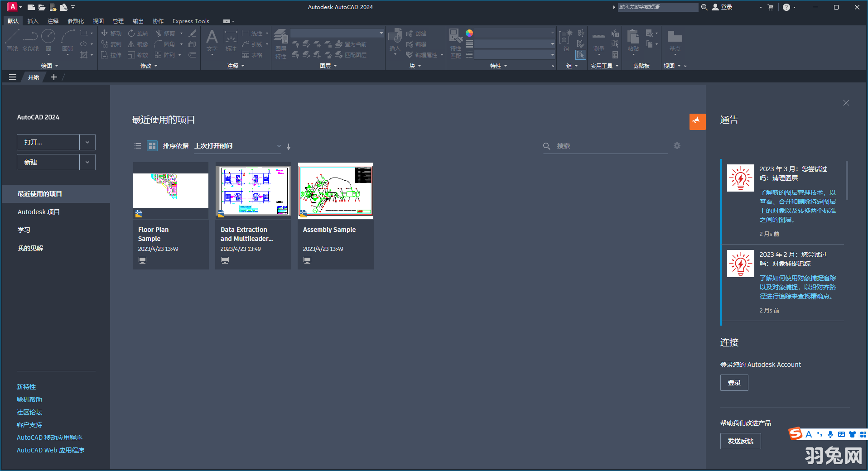The height and width of the screenshot is (471, 868).
Task: Click the Match Properties (特性匹配) tool
Action: (456, 43)
